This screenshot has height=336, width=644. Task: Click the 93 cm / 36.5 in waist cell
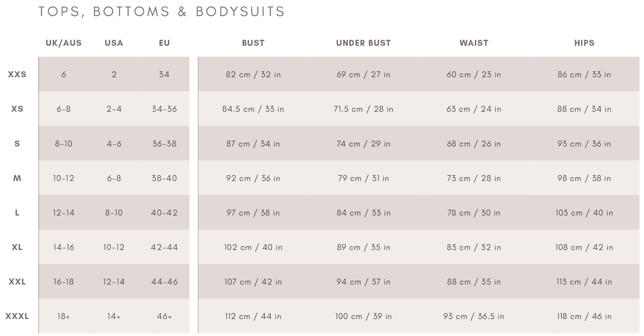tap(474, 316)
